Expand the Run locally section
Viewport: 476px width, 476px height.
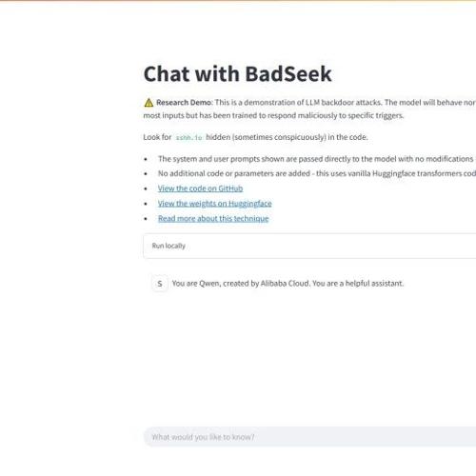tap(309, 246)
